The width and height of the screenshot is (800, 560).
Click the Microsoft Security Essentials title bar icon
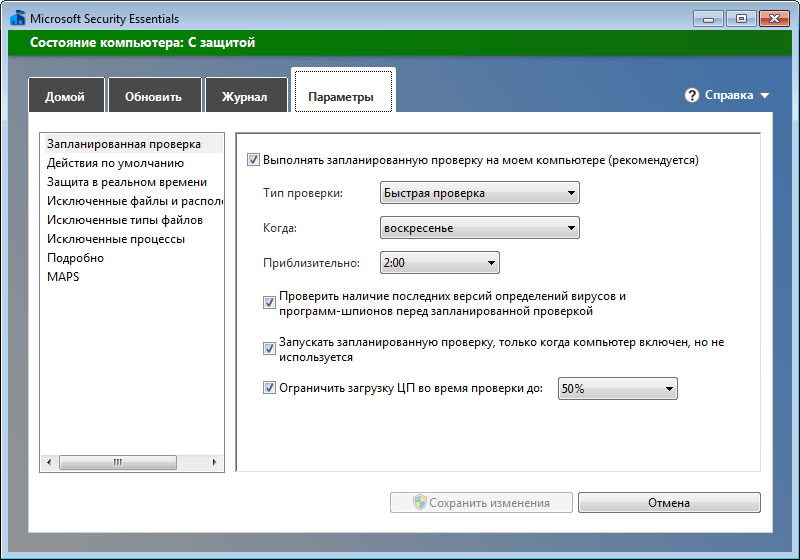point(17,18)
